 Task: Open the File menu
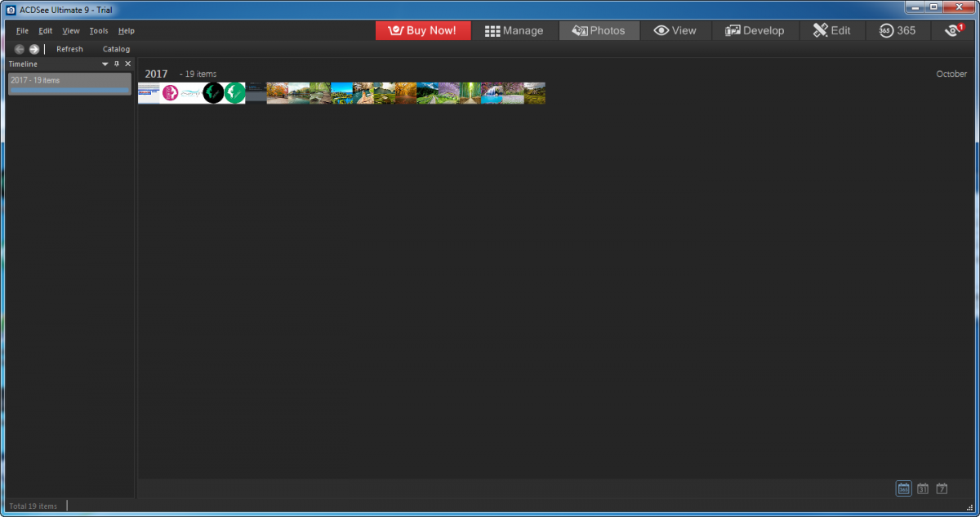pos(22,31)
